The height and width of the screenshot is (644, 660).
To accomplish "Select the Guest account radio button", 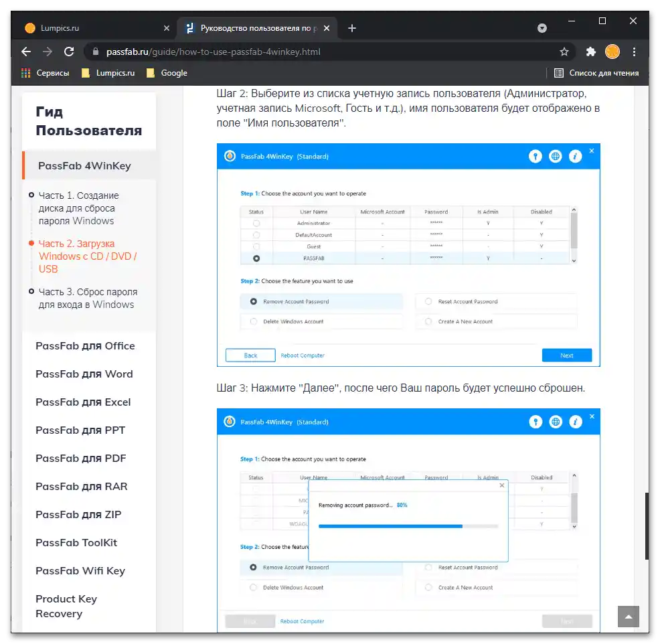I will 256,246.
